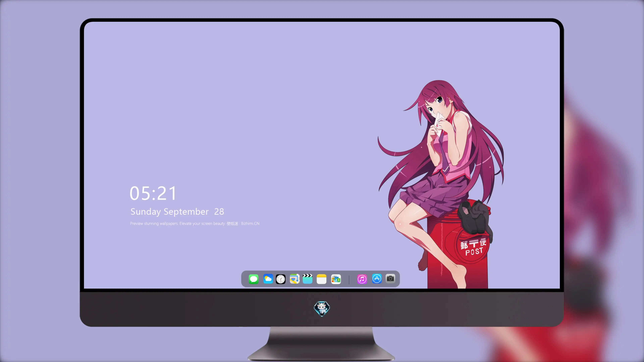Image resolution: width=644 pixels, height=362 pixels.
Task: Click the 05:21 clock display
Action: 153,193
